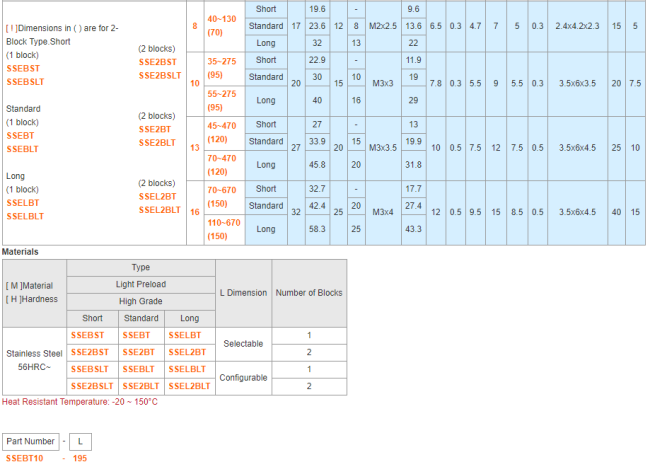Click the Stainless Steel 56HRC~ material cell

[35, 360]
